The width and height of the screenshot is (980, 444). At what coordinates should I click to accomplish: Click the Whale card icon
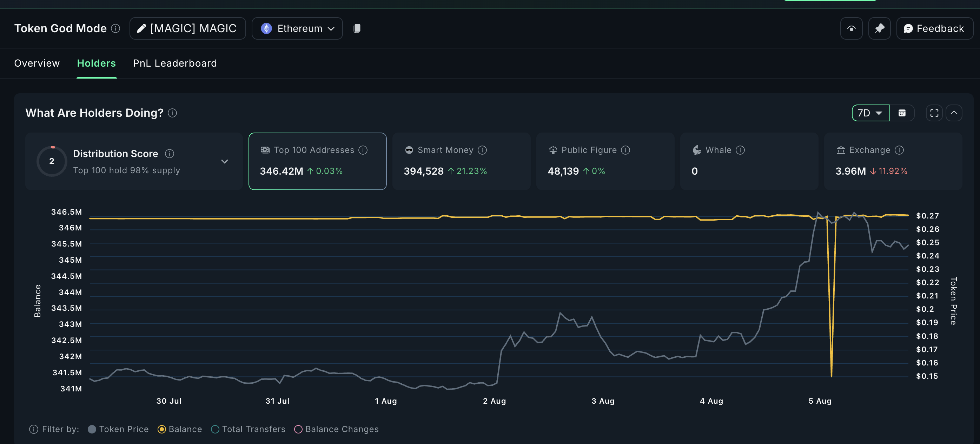pos(697,150)
